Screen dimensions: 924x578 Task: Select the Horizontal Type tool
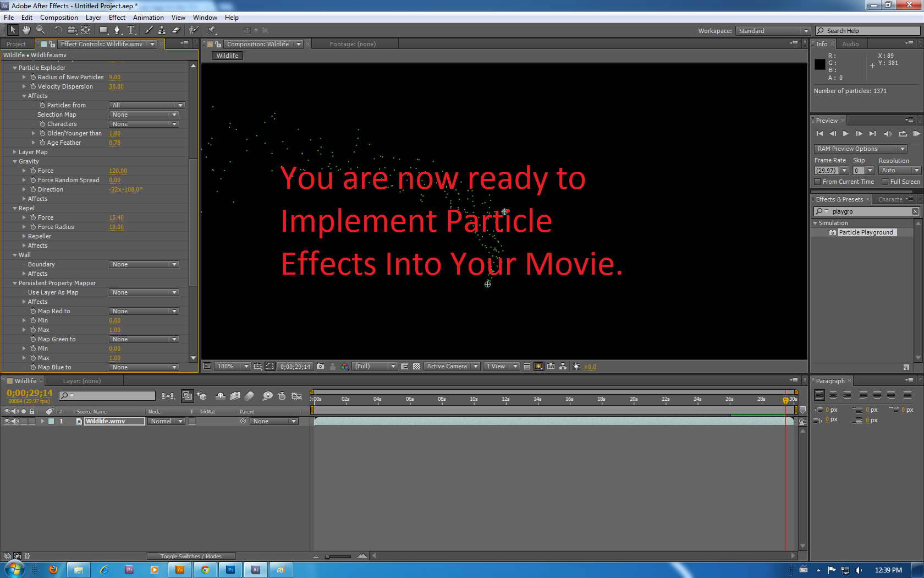(131, 30)
